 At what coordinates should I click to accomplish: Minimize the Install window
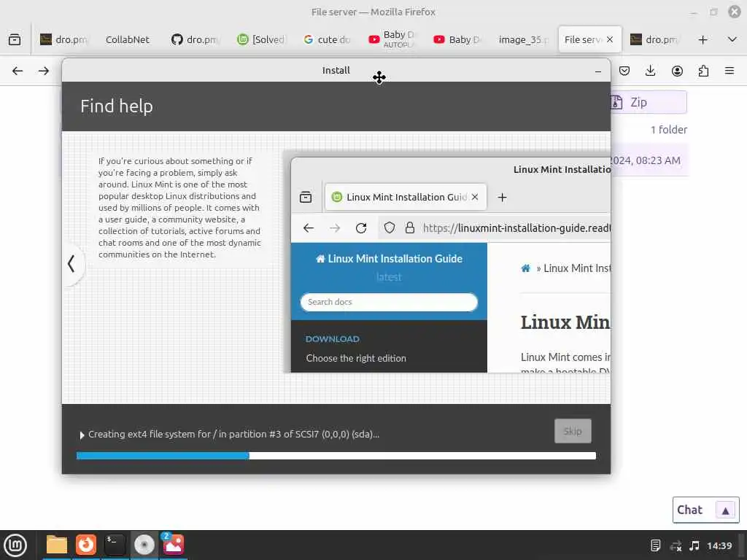click(598, 71)
